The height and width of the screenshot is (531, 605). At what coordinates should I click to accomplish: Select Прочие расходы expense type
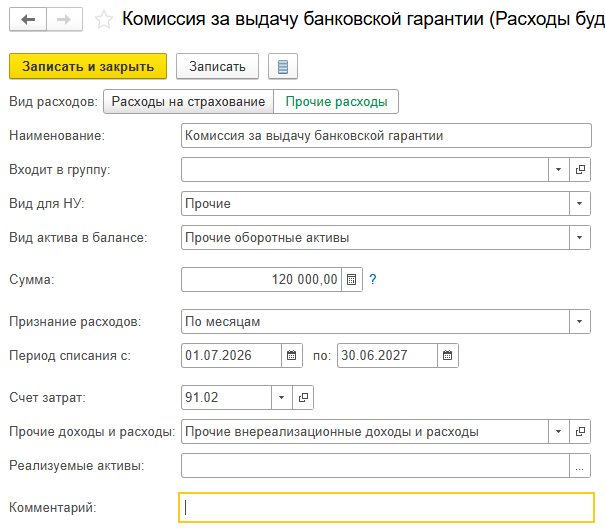pyautogui.click(x=336, y=101)
